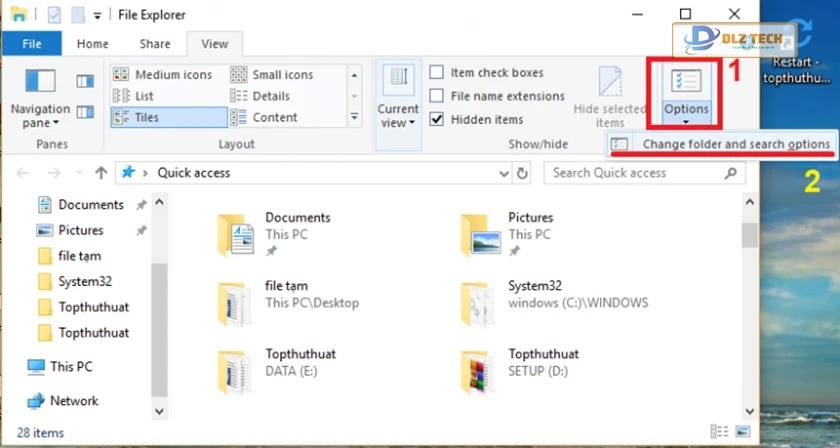Click the Current view icon

tap(398, 82)
